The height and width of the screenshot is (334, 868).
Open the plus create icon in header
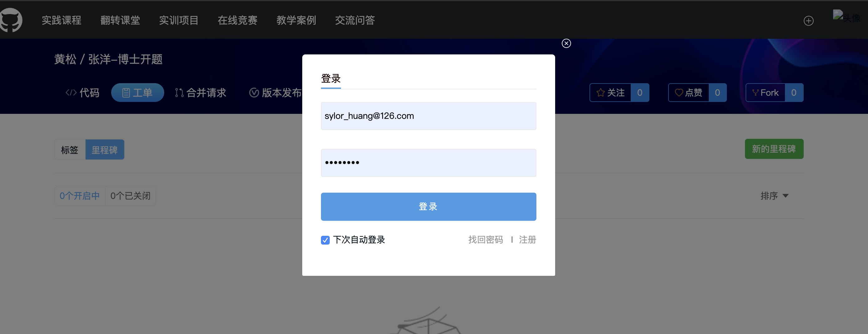808,21
